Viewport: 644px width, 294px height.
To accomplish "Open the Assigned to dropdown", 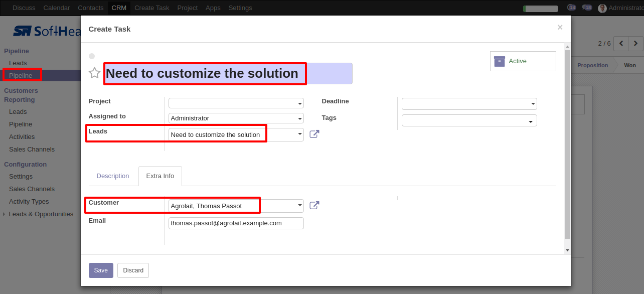I will pyautogui.click(x=236, y=118).
